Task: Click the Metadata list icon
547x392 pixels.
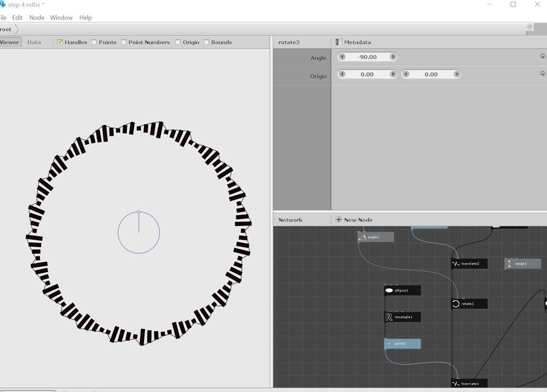Action: [339, 42]
